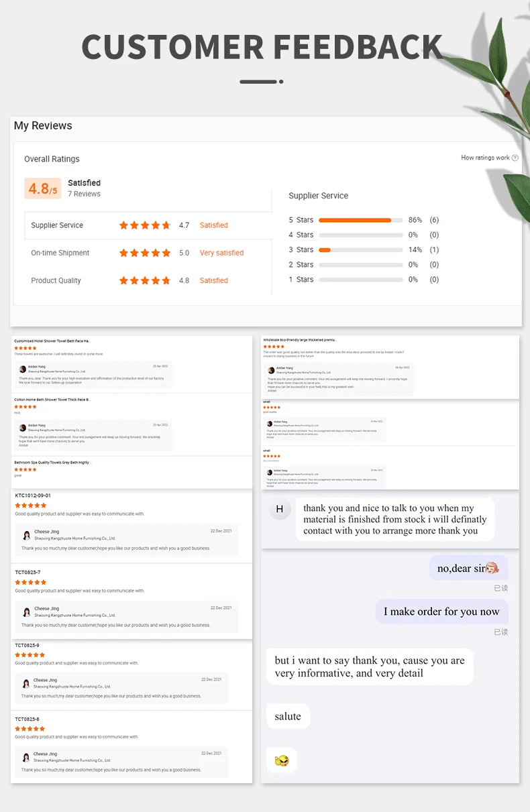The width and height of the screenshot is (530, 812).
Task: Open the How ratings work link
Action: point(485,158)
